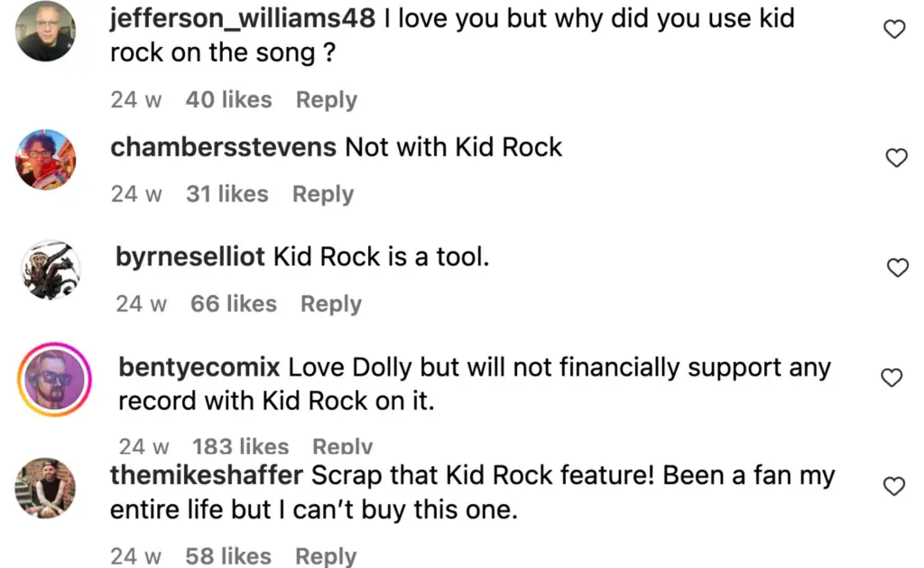924x568 pixels.
Task: Heart the bentyecomix comment
Action: [x=892, y=377]
